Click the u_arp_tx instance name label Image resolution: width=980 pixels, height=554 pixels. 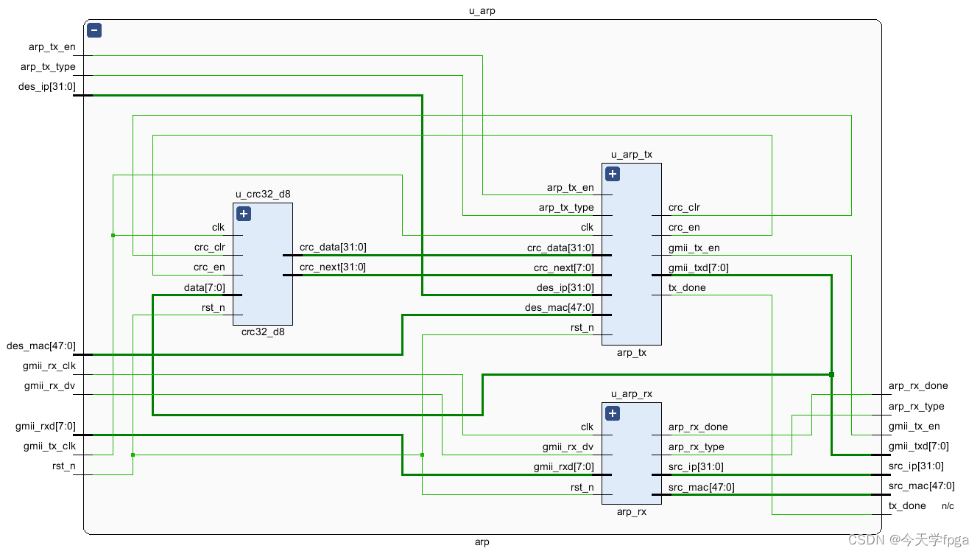pos(631,155)
